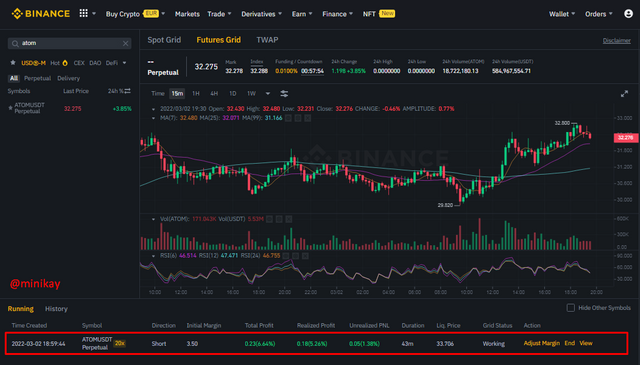
Task: Open the Disclaimer link
Action: click(x=616, y=40)
